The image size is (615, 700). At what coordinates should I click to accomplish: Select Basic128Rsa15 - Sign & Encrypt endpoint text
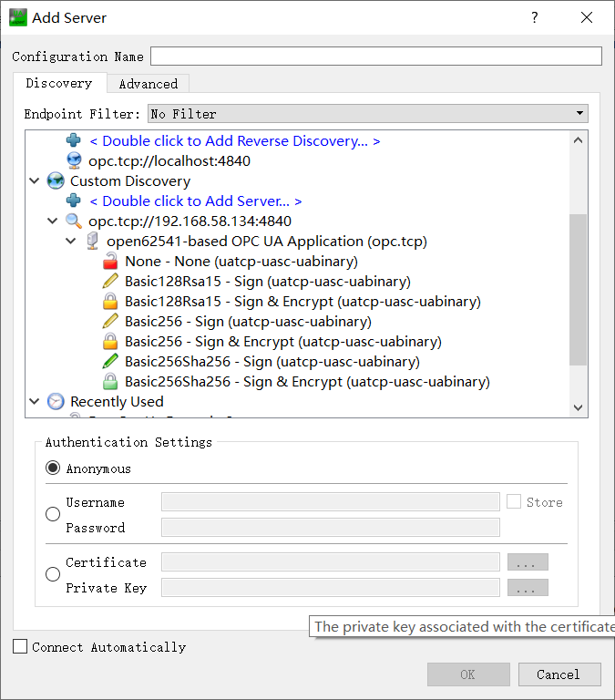302,302
